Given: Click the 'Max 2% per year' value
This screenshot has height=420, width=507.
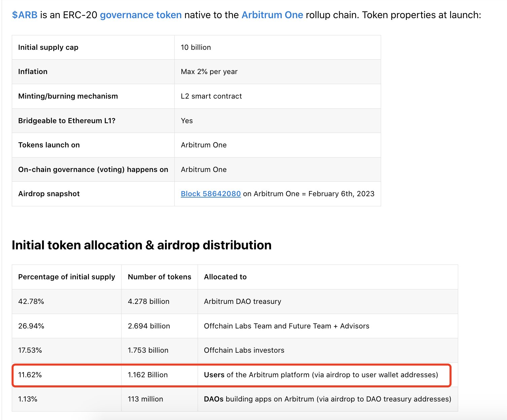Looking at the screenshot, I should click(209, 72).
